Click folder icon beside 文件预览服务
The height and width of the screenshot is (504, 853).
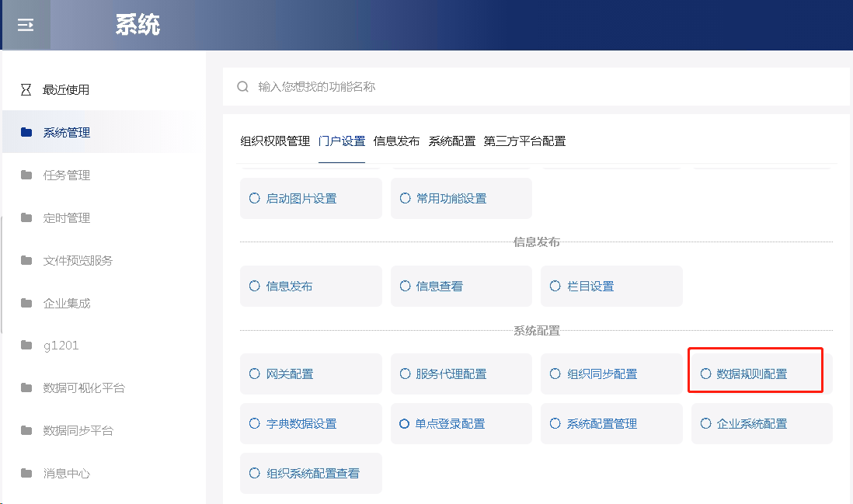(26, 260)
